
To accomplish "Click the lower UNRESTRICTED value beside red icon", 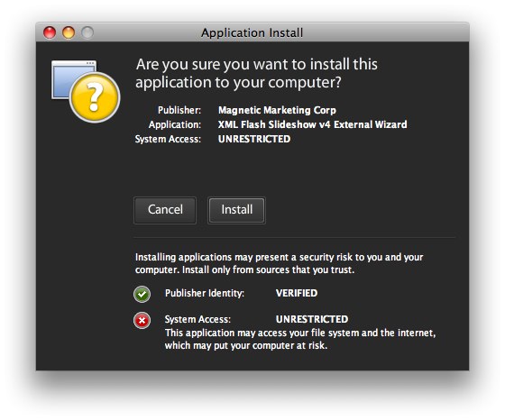I will 312,319.
